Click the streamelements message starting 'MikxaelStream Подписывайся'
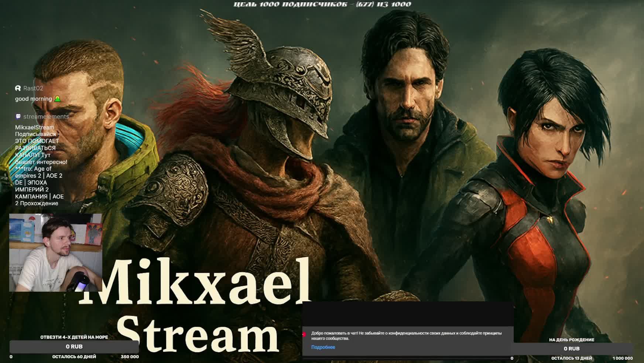The height and width of the screenshot is (363, 644). [41, 165]
